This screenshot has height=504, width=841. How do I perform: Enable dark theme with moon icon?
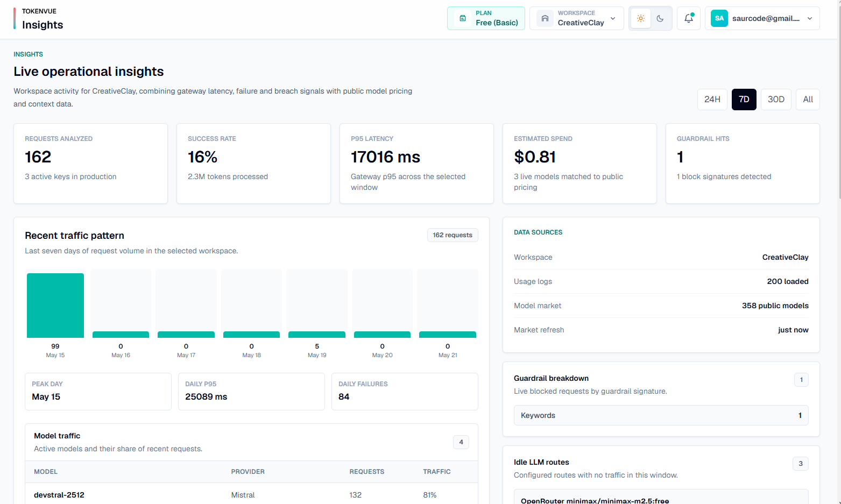point(660,18)
